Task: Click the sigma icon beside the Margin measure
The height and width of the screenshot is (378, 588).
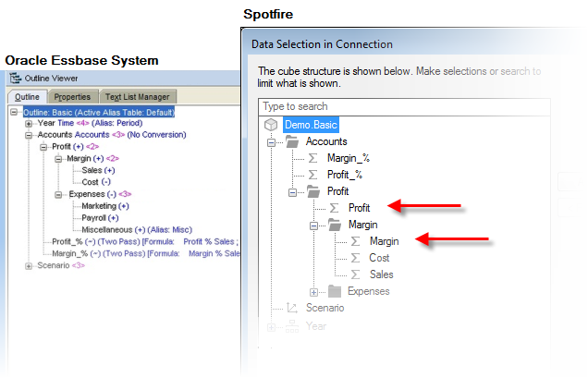Action: [x=356, y=241]
